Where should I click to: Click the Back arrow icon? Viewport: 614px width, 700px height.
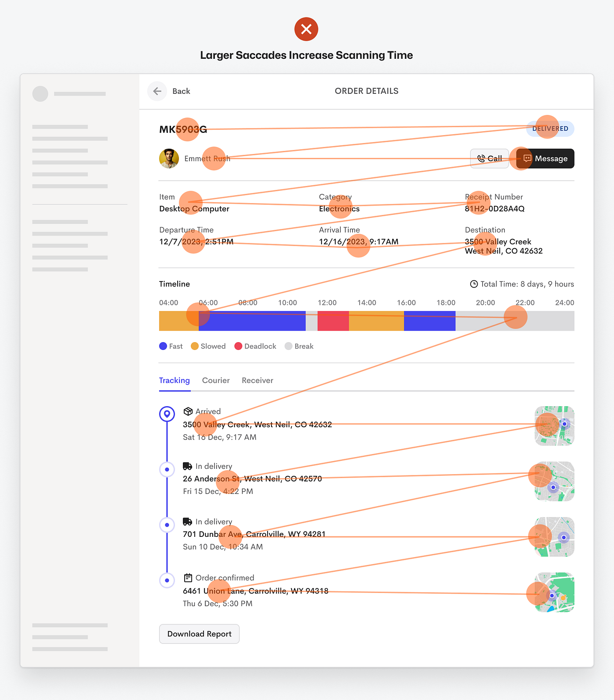tap(157, 91)
